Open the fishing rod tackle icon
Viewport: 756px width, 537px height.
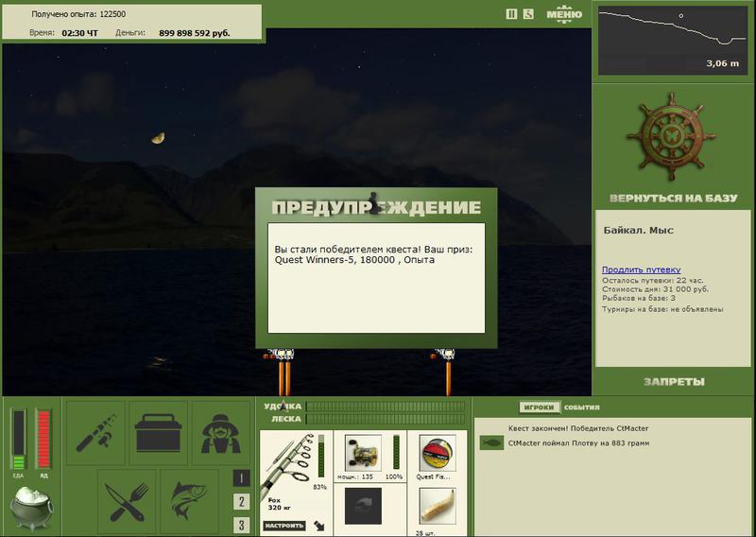pos(95,433)
